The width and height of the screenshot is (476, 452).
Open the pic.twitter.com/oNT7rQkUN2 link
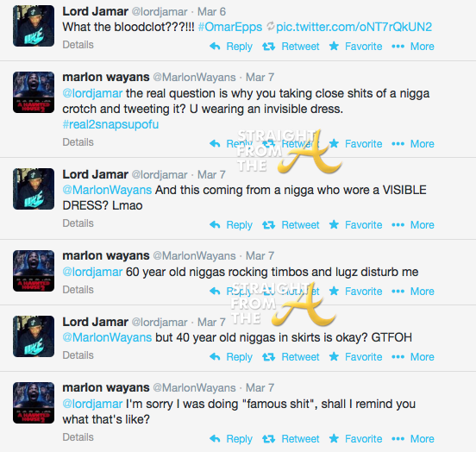(354, 27)
